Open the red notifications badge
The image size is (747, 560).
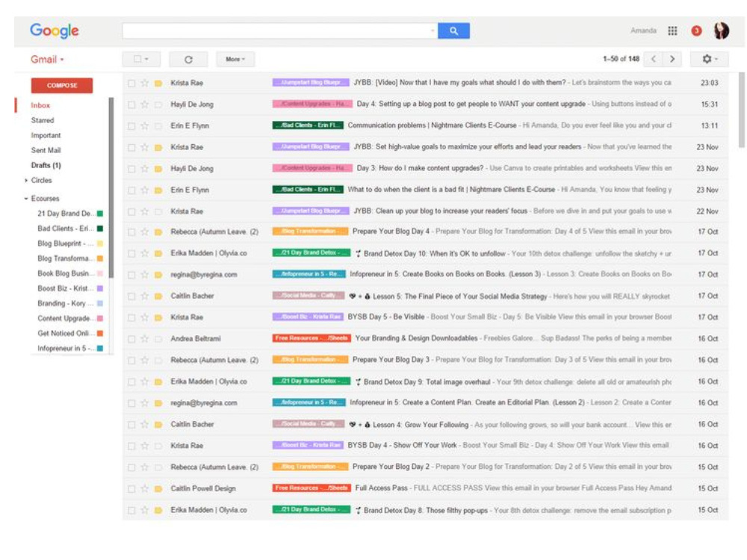(x=696, y=31)
